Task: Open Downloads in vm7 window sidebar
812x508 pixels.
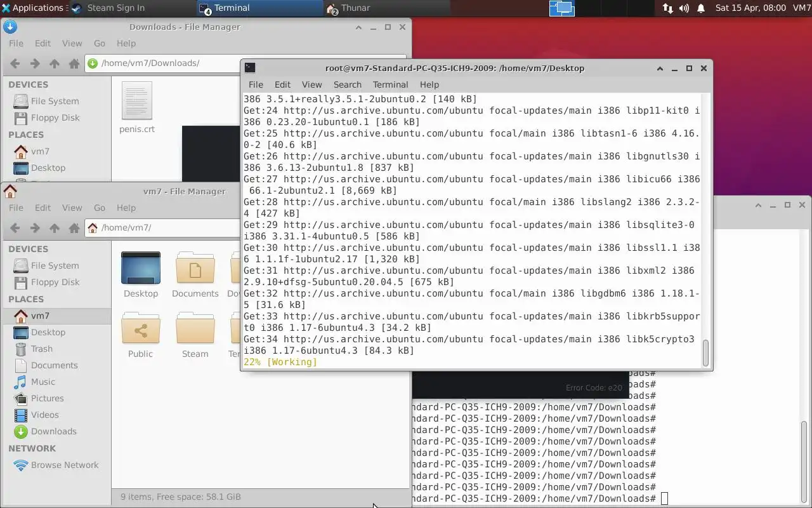Action: (54, 431)
